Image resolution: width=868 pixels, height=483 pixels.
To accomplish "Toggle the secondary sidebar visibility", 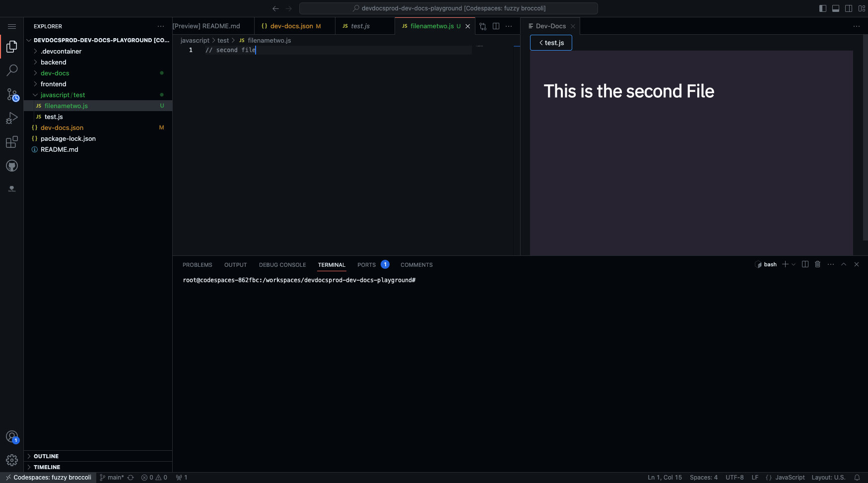I will [x=849, y=8].
